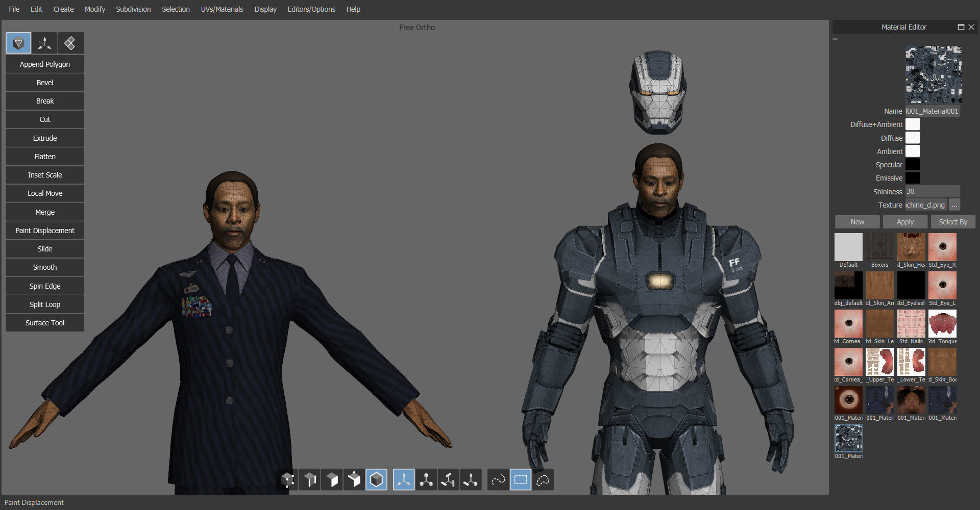Open the UVs/Materials menu
The width and height of the screenshot is (980, 510).
[222, 9]
